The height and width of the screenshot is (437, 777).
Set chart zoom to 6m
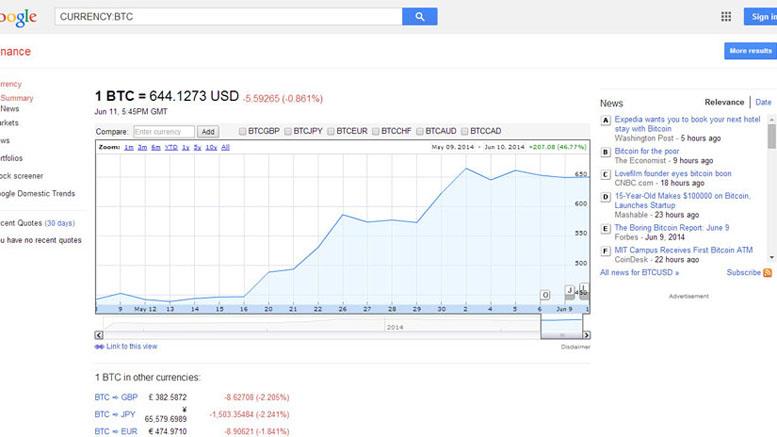[156, 148]
